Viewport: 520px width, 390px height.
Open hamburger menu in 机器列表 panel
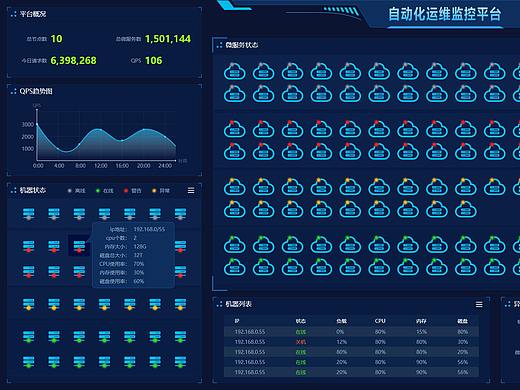pyautogui.click(x=479, y=304)
